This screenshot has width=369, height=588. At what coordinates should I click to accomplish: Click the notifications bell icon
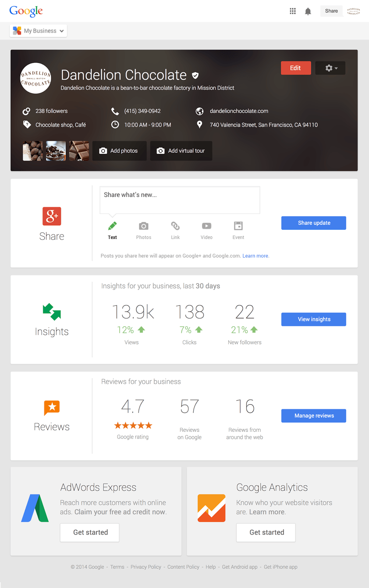click(308, 11)
